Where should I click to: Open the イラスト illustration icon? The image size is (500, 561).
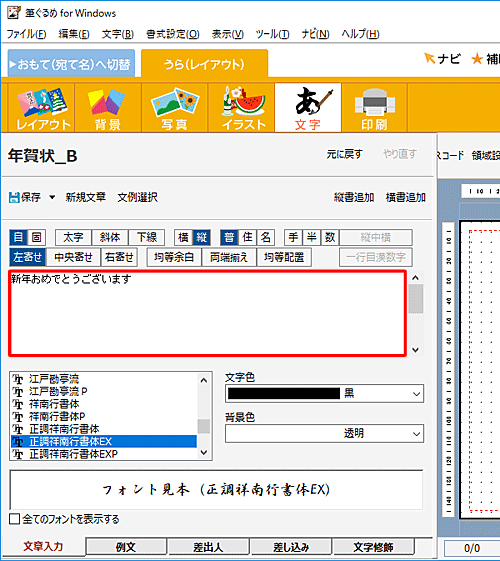(241, 108)
